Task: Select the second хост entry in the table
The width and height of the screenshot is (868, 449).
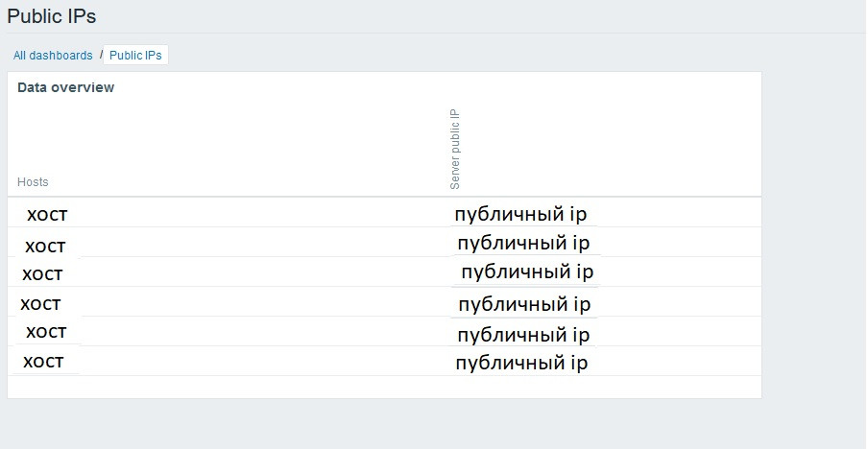Action: tap(45, 244)
